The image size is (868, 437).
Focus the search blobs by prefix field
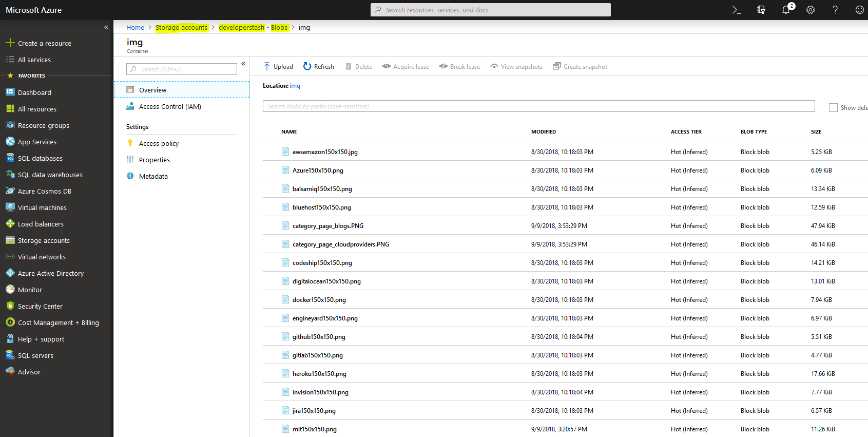tap(539, 106)
